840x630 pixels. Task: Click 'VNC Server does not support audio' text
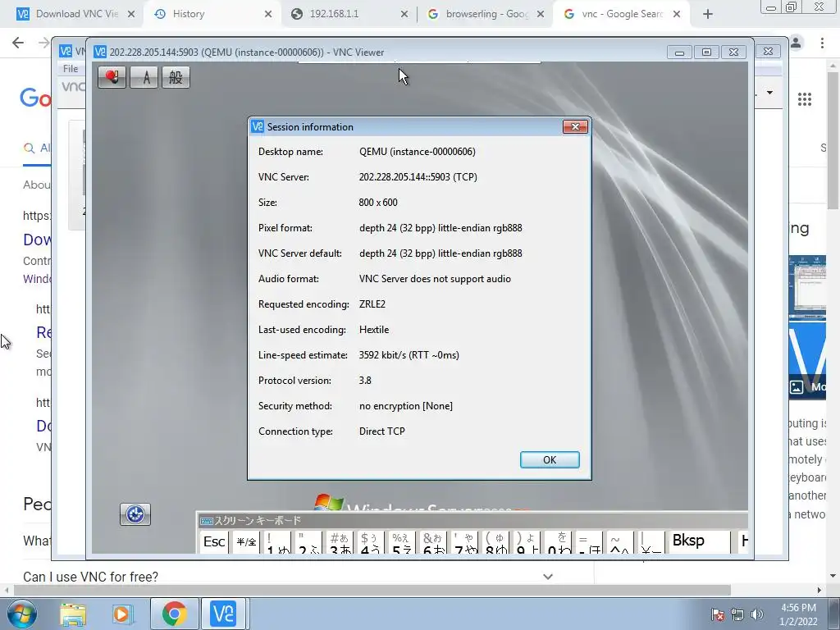[435, 279]
